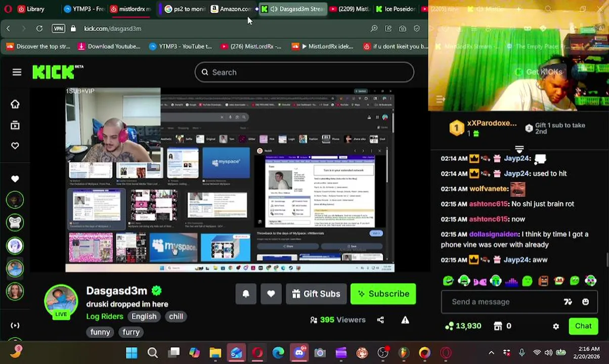Open 'Discover the top str...' bookmark
The width and height of the screenshot is (609, 364).
(38, 47)
